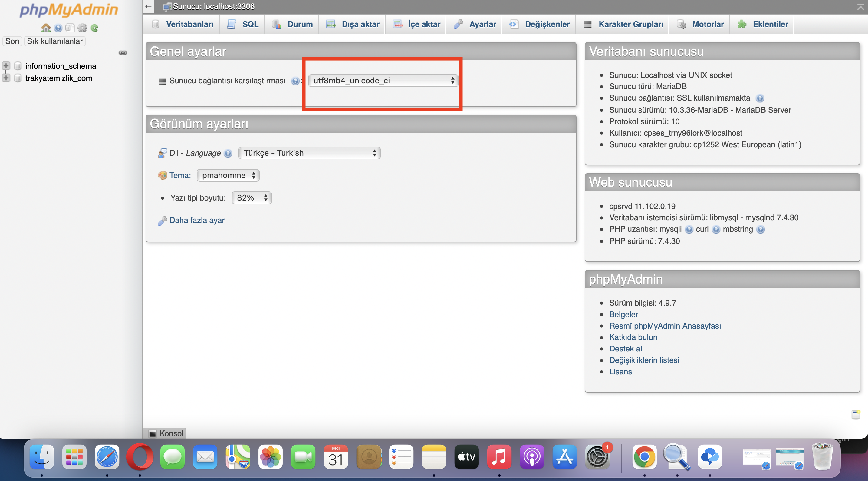The height and width of the screenshot is (481, 868).
Task: Open the font size dropdown showing 82%
Action: click(x=252, y=198)
